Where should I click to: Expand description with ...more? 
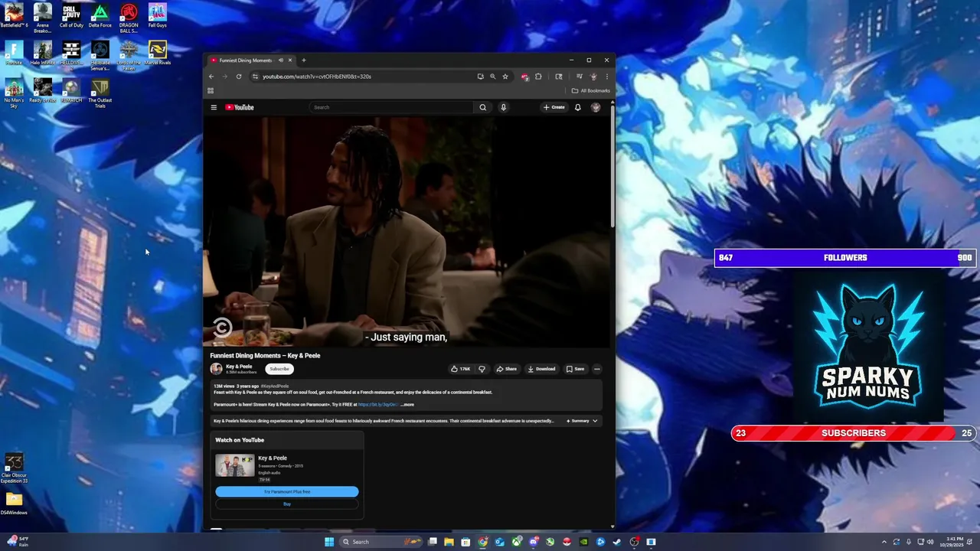pos(407,405)
